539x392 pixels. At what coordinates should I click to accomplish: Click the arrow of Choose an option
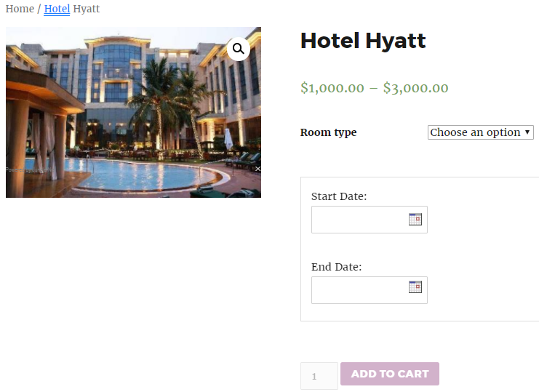pos(527,132)
